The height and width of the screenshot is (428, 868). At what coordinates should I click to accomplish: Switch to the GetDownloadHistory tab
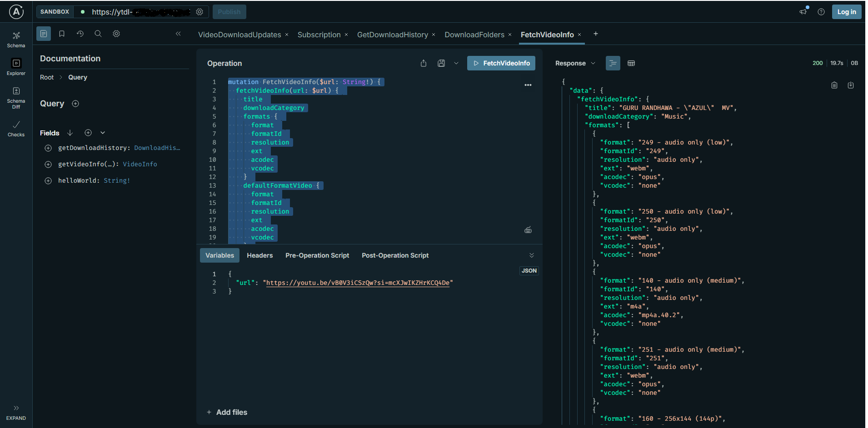pyautogui.click(x=392, y=35)
